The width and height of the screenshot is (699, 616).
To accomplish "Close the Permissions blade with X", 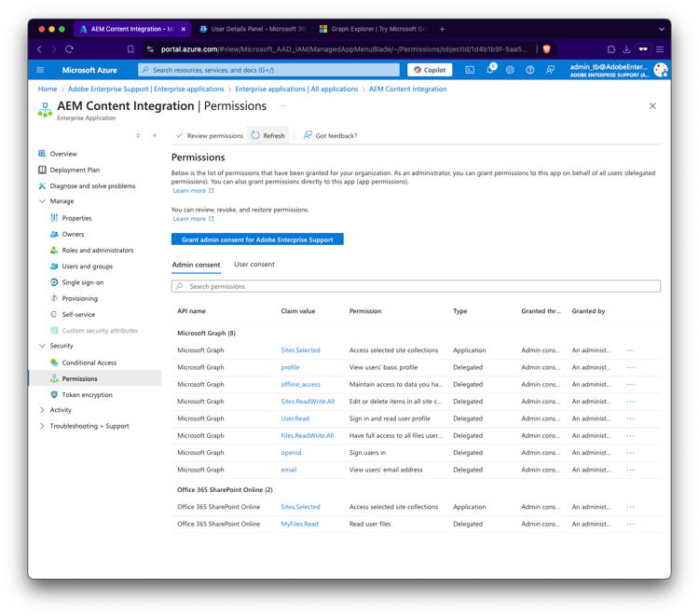I will click(652, 106).
